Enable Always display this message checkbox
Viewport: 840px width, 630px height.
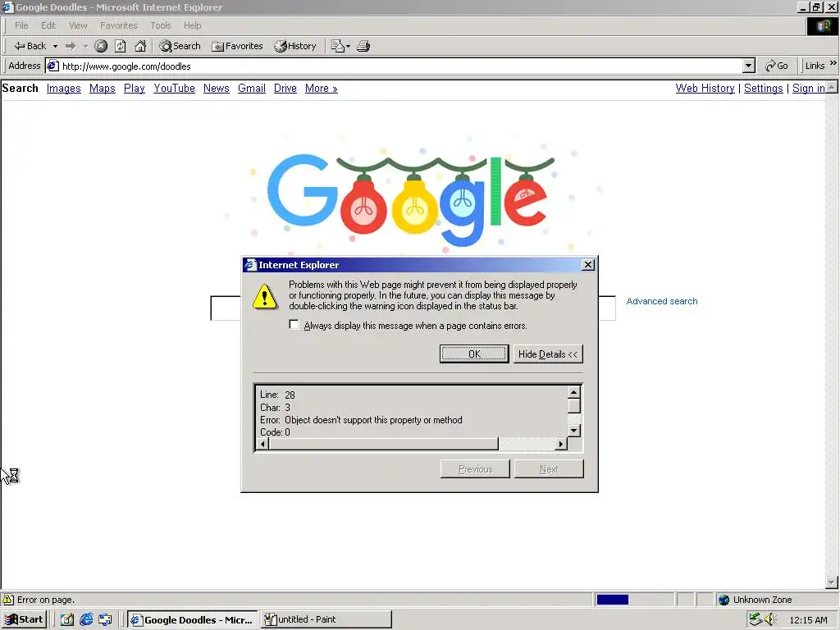(294, 325)
